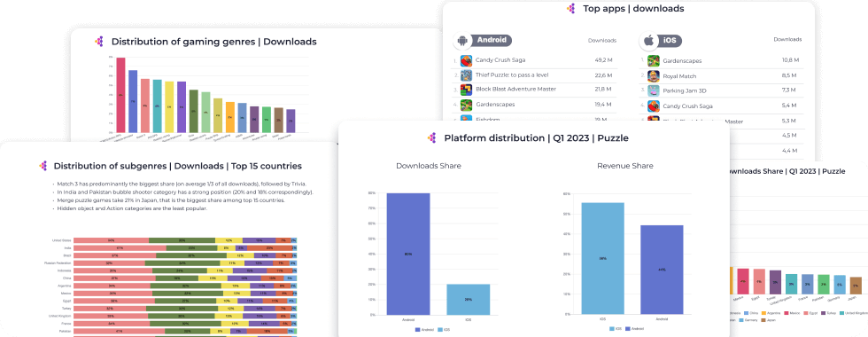Click the Candy Crush Saga Android app icon

click(466, 60)
